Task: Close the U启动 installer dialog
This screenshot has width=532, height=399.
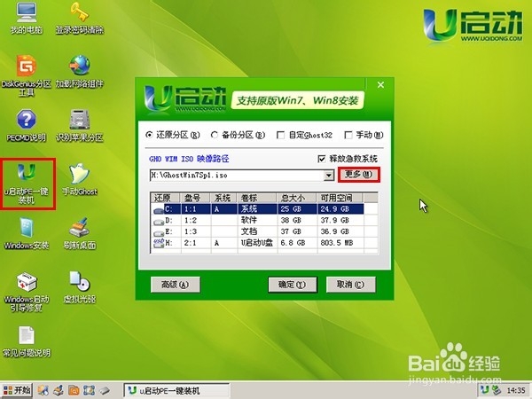Action: click(380, 85)
